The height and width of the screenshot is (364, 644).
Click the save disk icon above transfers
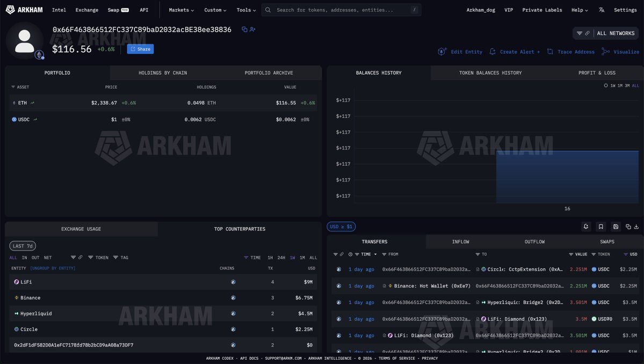pos(616,227)
